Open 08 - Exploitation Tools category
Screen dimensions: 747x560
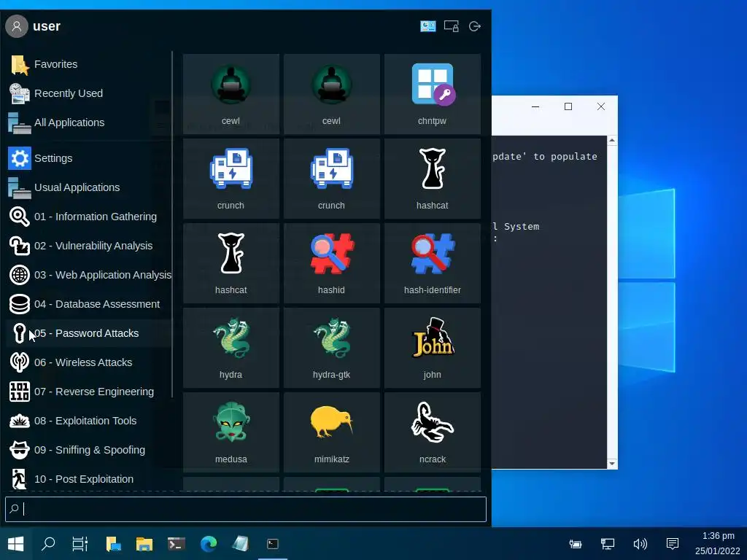(88, 421)
